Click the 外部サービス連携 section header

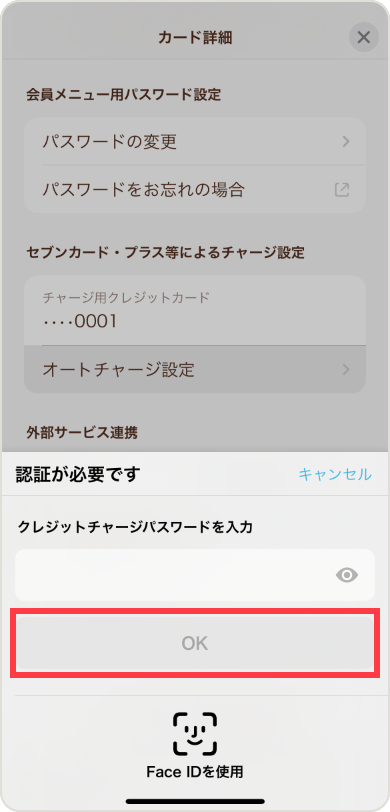tap(82, 432)
